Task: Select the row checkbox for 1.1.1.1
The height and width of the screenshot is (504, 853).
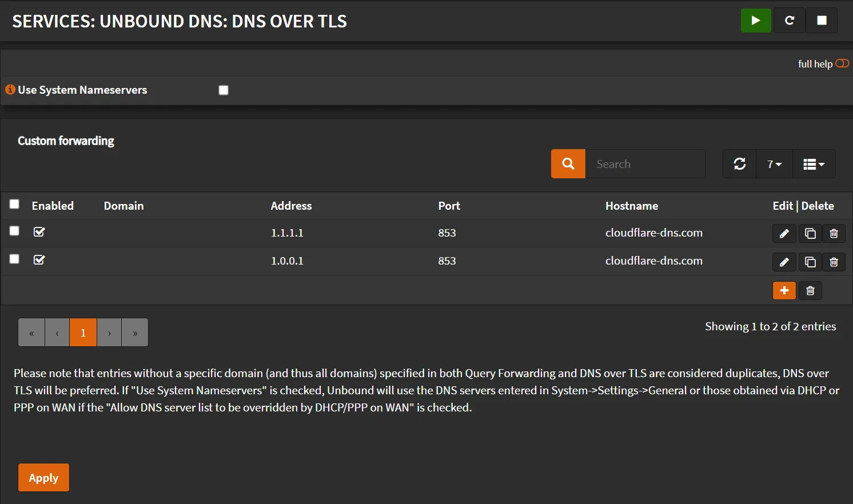Action: [14, 231]
